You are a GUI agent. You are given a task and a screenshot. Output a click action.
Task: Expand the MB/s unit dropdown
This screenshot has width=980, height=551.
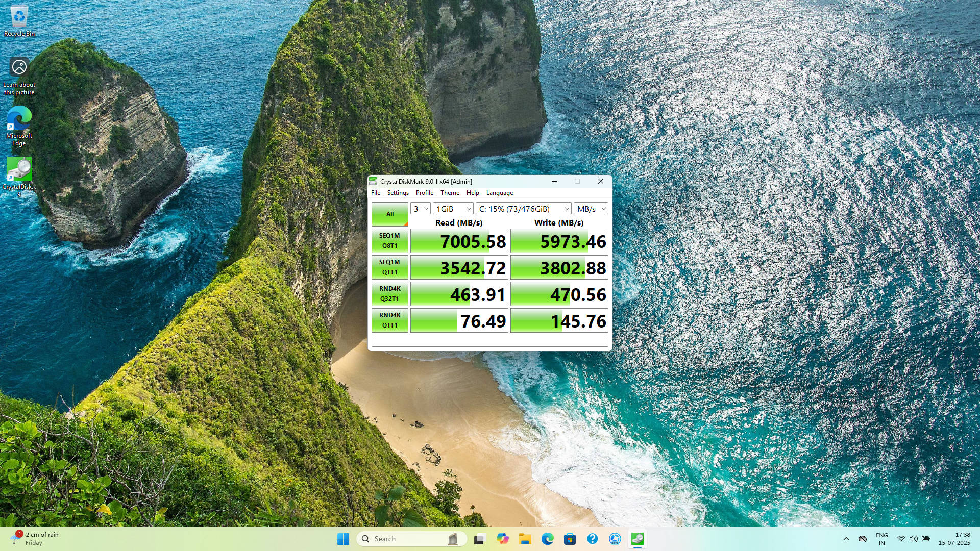[x=591, y=209]
